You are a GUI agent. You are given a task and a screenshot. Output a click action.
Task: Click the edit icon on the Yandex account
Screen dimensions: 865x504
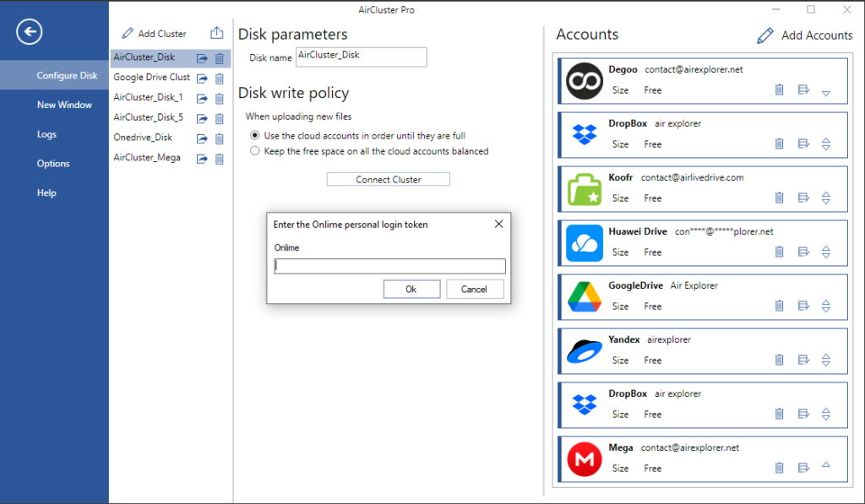pos(804,360)
